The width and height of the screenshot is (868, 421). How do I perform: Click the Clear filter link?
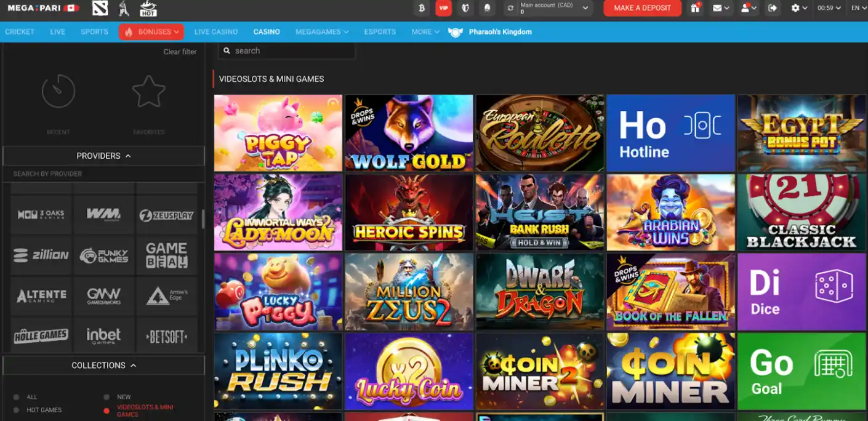click(180, 52)
